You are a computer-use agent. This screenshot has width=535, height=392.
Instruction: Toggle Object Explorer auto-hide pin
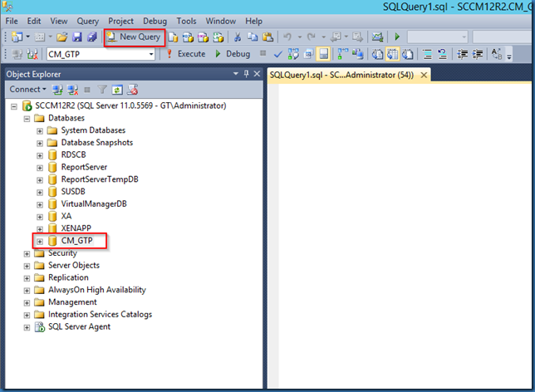[247, 74]
